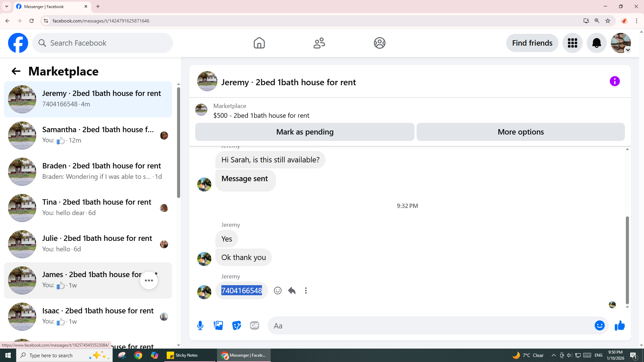Open the Groups icon in top navigation

point(380,43)
